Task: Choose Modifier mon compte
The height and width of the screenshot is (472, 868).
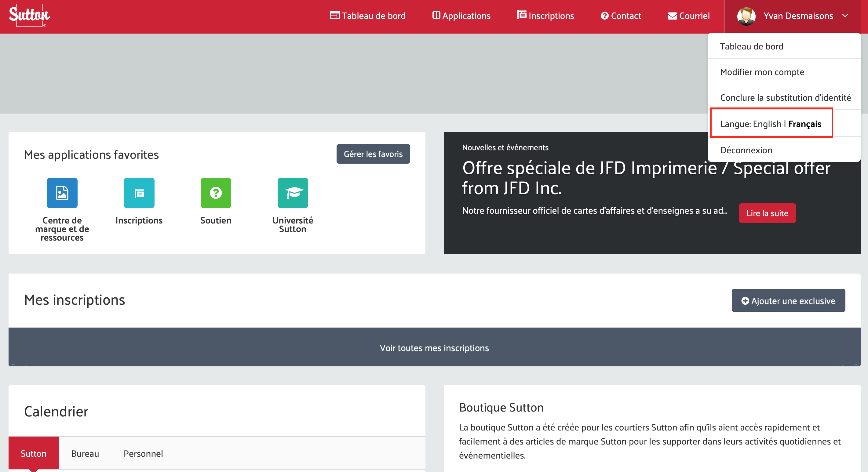Action: click(784, 72)
